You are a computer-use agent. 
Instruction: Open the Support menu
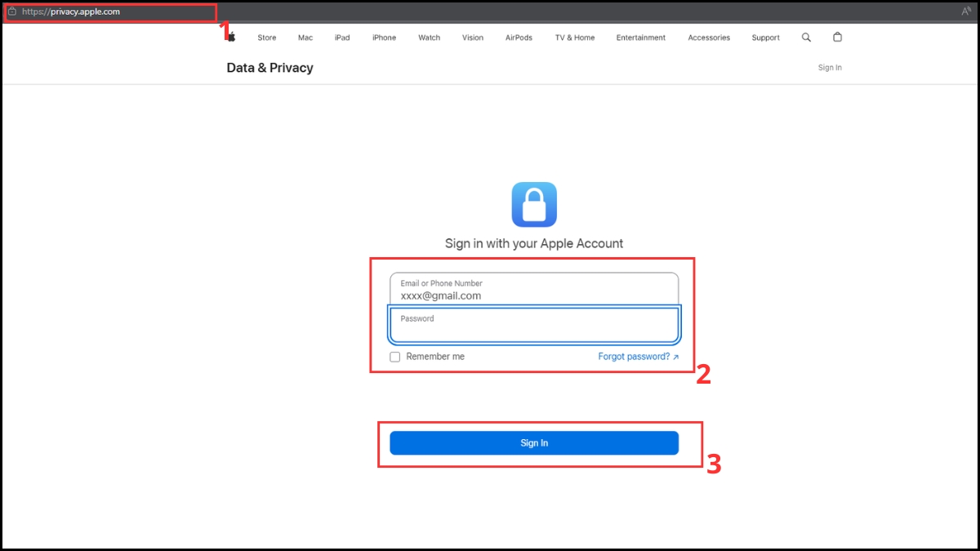pos(766,38)
